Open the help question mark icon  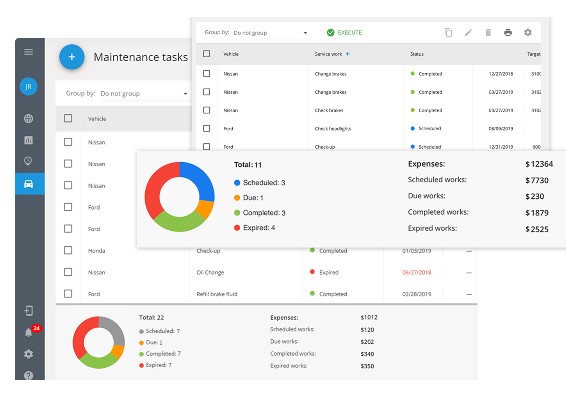coord(29,376)
